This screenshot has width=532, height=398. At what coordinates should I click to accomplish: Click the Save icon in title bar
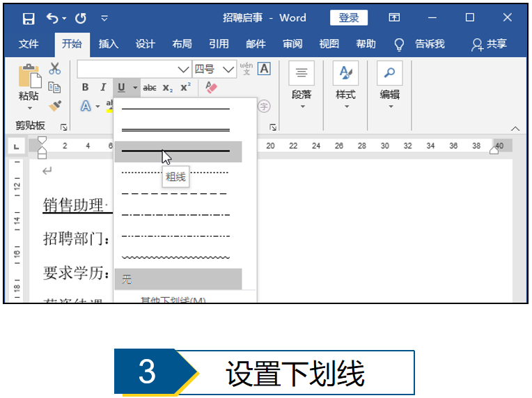point(29,18)
